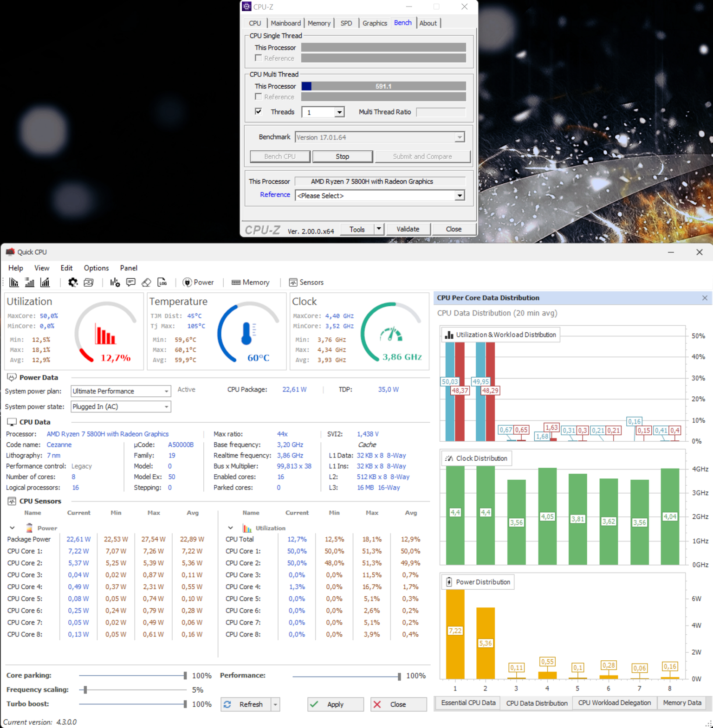Screen dimensions: 713x728
Task: Click the LOG file toolbar icon
Action: pos(162,282)
